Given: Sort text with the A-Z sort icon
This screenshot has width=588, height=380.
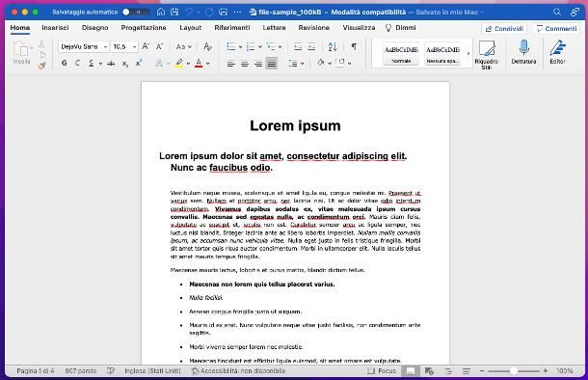Looking at the screenshot, I should point(333,46).
